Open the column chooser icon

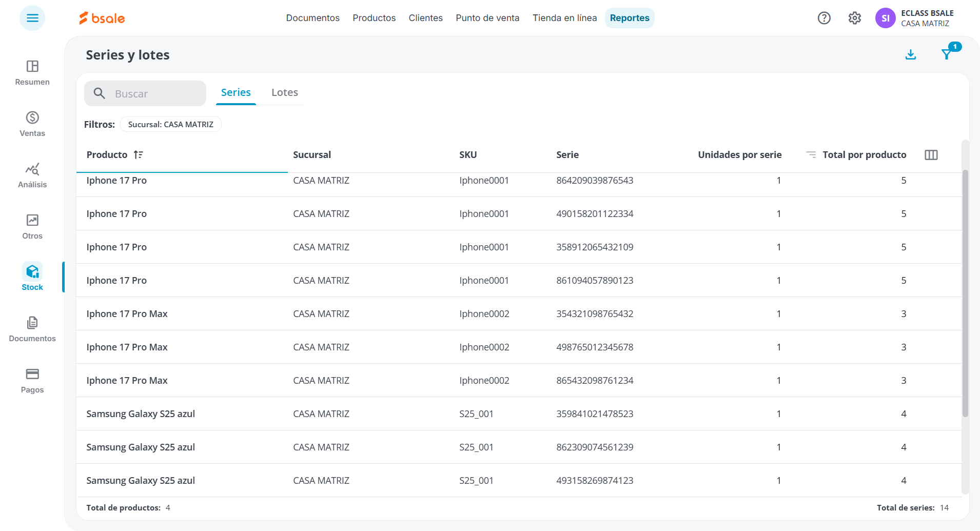click(931, 155)
